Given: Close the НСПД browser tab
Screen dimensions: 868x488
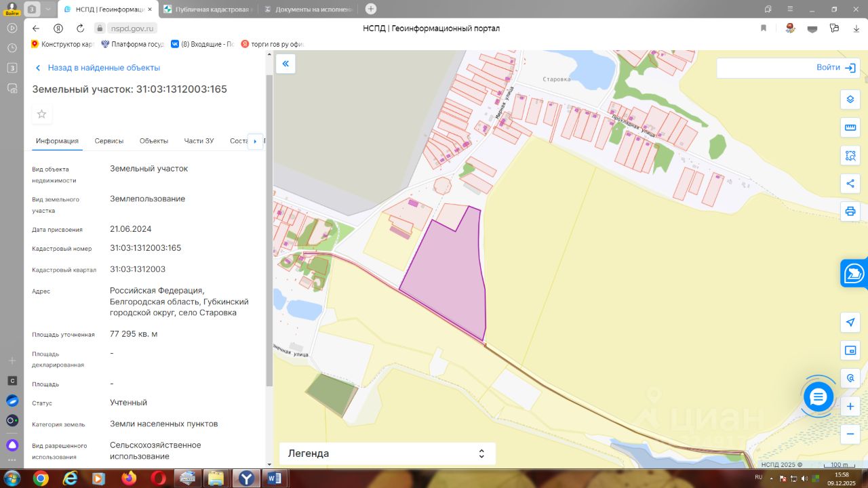Looking at the screenshot, I should click(150, 9).
